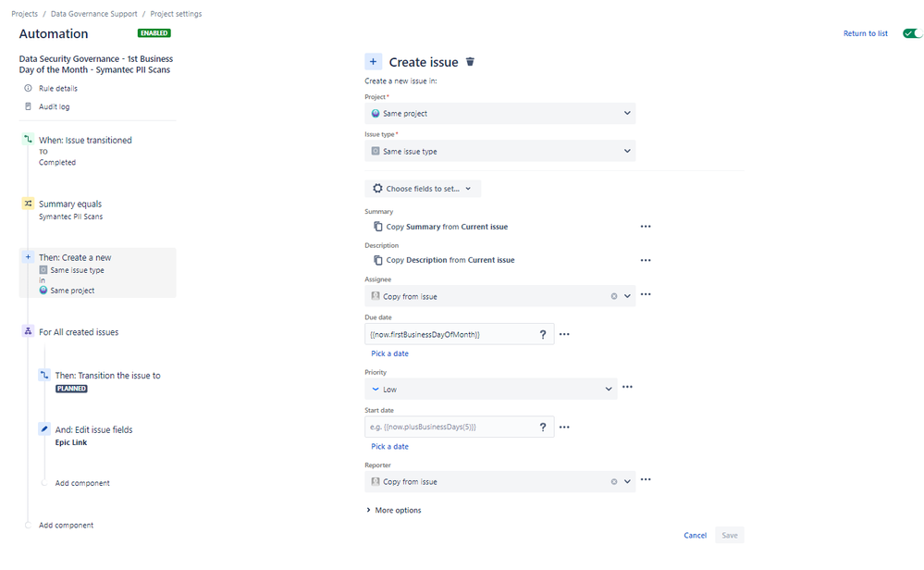The height and width of the screenshot is (570, 924).
Task: Open the Project dropdown showing Same project
Action: point(499,113)
